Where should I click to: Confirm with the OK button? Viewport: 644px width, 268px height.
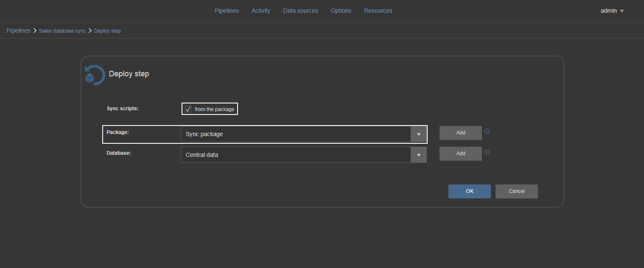coord(470,191)
